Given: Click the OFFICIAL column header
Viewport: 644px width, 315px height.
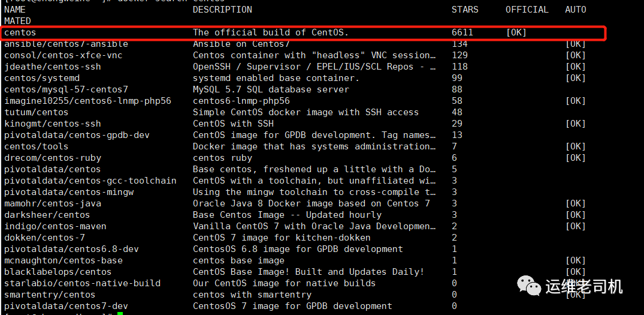Looking at the screenshot, I should pos(527,10).
